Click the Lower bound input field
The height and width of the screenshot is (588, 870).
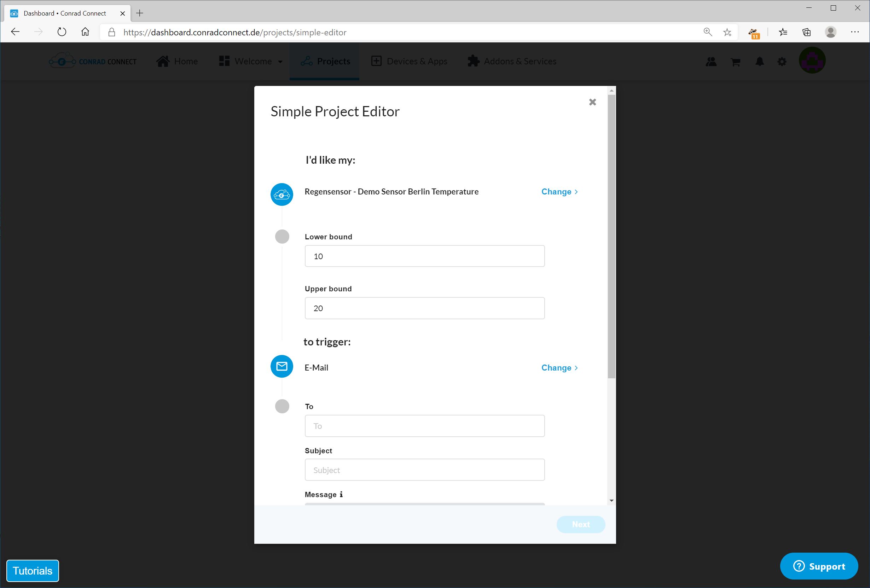[x=424, y=256]
